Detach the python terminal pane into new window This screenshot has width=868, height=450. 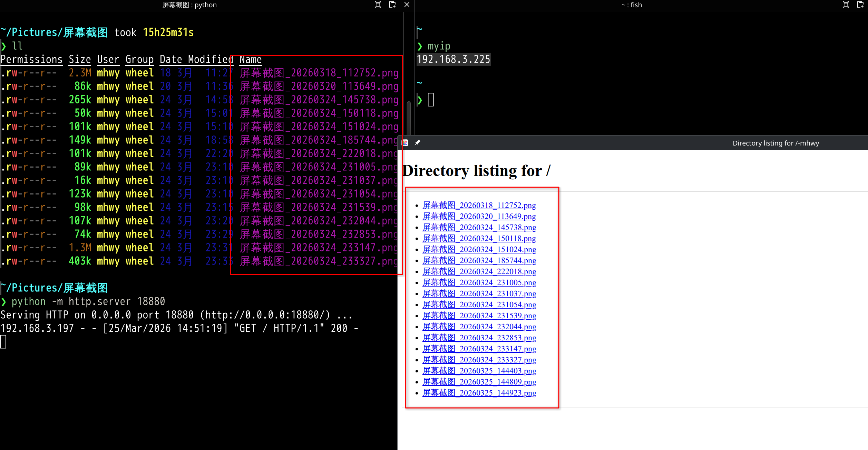click(392, 5)
